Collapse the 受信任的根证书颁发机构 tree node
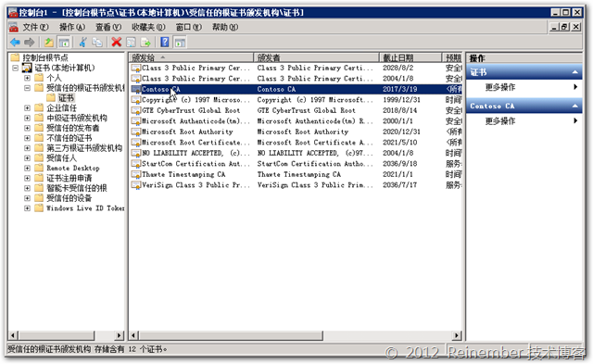The image size is (593, 364). [x=27, y=88]
